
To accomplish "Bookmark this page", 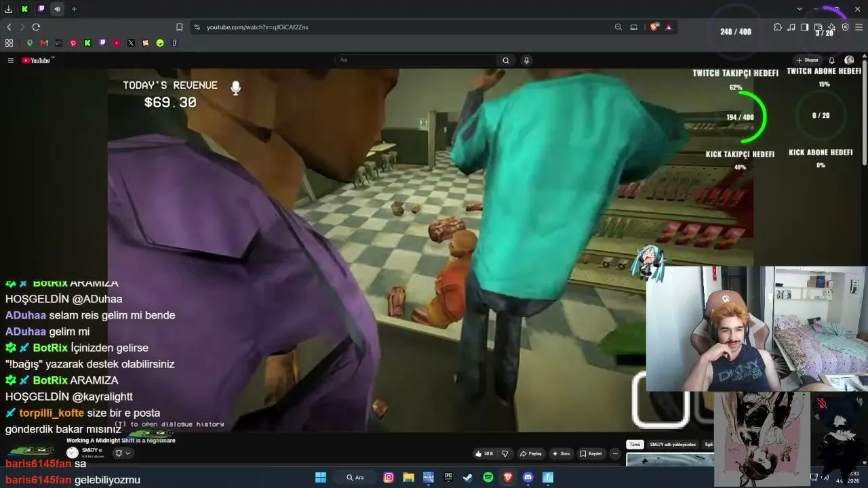I will coord(179,27).
